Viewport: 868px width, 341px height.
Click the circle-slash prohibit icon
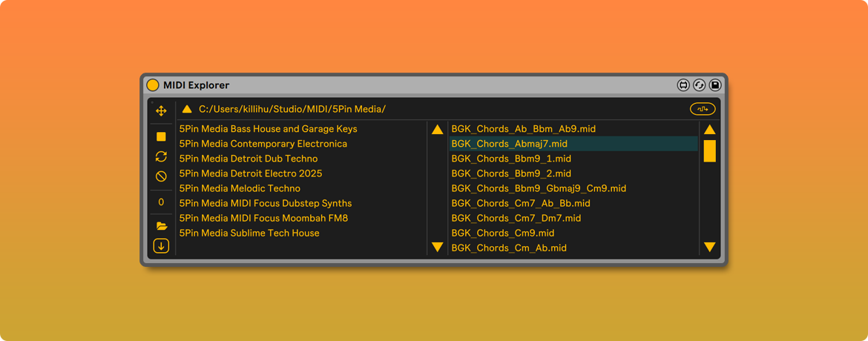161,176
